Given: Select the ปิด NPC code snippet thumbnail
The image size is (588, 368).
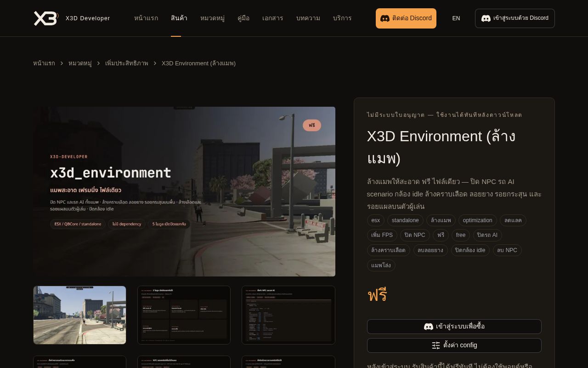Looking at the screenshot, I should (x=288, y=315).
